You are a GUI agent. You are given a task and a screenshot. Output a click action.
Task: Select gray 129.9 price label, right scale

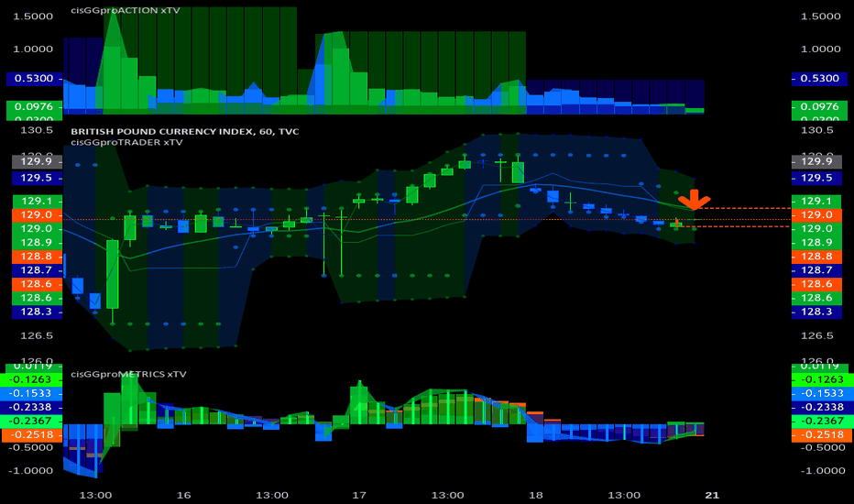[816, 161]
